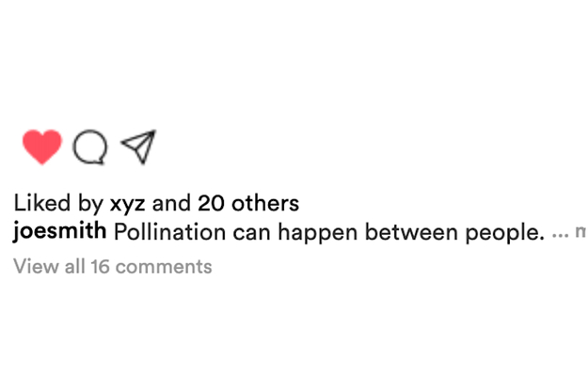
Task: Open the xyz user profile
Action: tap(128, 204)
